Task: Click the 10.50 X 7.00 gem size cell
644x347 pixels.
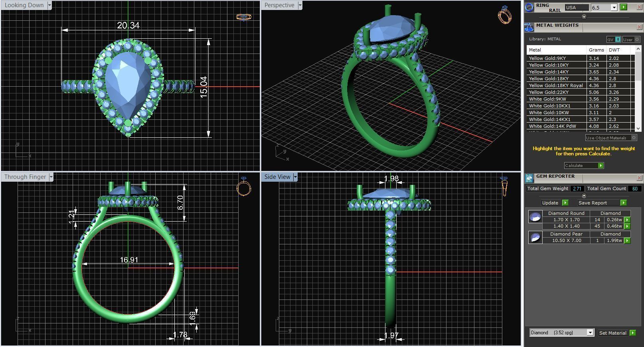Action: click(566, 241)
